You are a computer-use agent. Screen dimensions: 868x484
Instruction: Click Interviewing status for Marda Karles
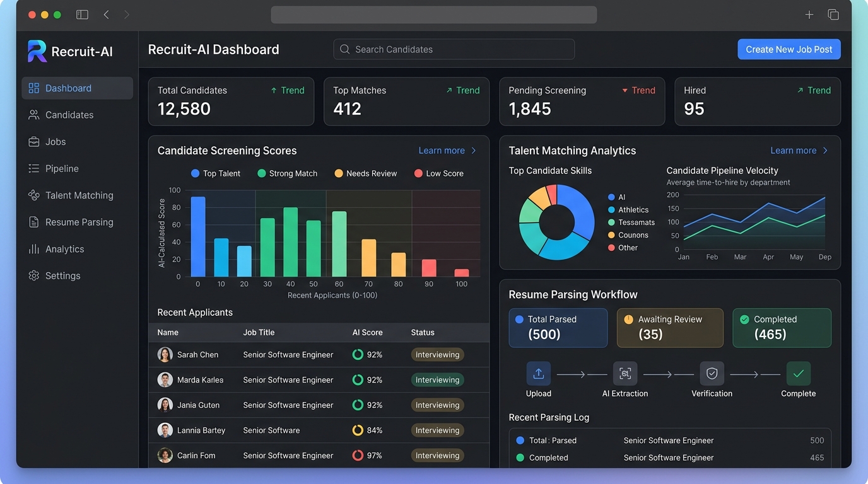click(x=437, y=380)
